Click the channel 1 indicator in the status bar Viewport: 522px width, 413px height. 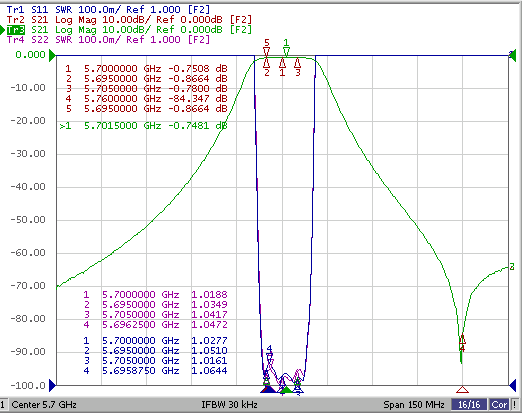pyautogui.click(x=3, y=405)
